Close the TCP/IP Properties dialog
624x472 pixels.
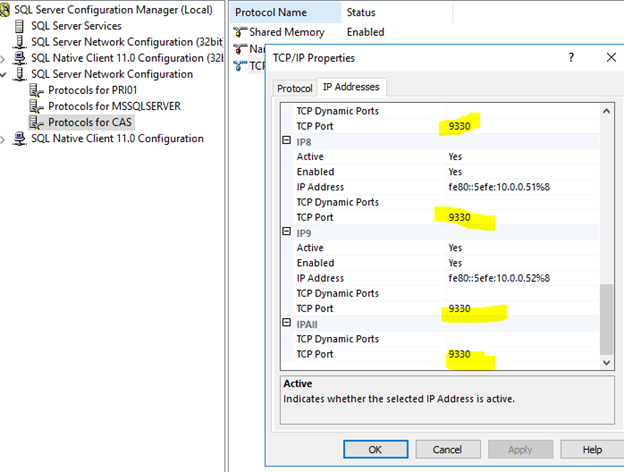[611, 58]
